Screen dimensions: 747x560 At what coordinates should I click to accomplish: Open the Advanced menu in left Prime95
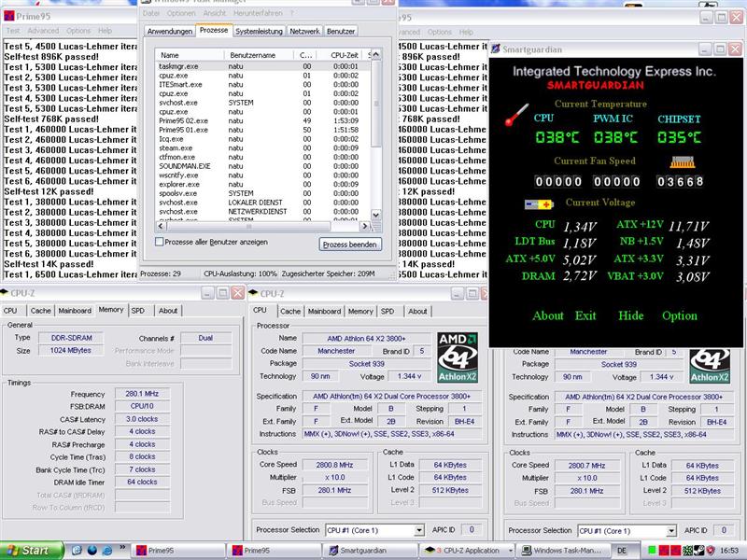[43, 31]
